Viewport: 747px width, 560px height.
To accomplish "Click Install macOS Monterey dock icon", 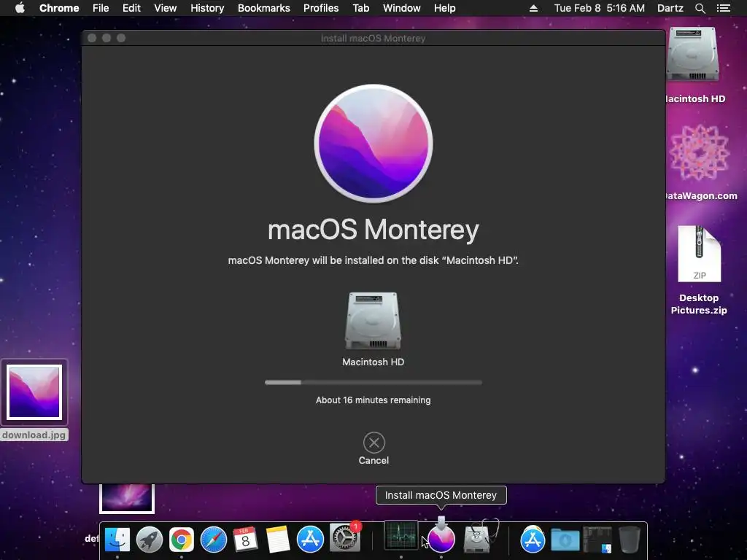I will [x=441, y=537].
